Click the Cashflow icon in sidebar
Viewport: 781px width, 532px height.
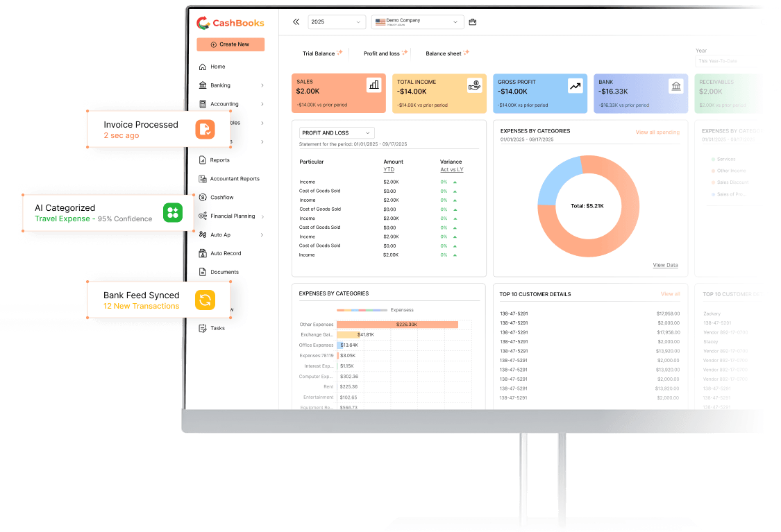[203, 197]
